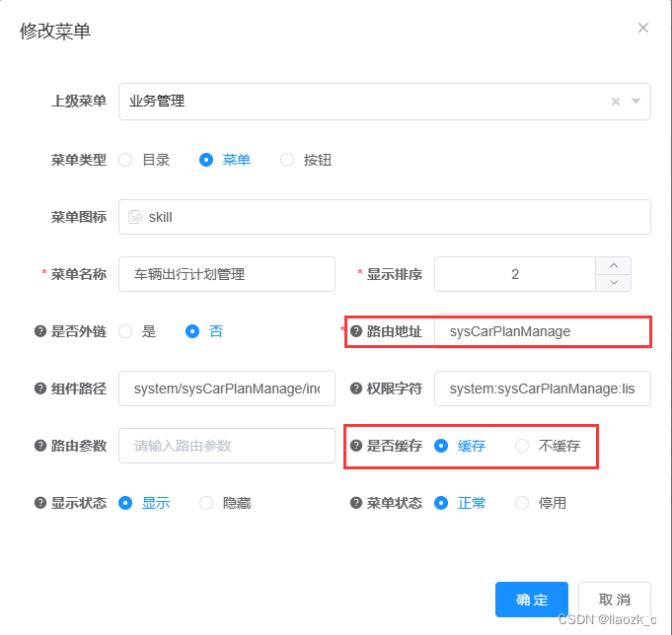This screenshot has height=635, width=672.
Task: Select the 按钮 menu type radio
Action: click(x=287, y=160)
